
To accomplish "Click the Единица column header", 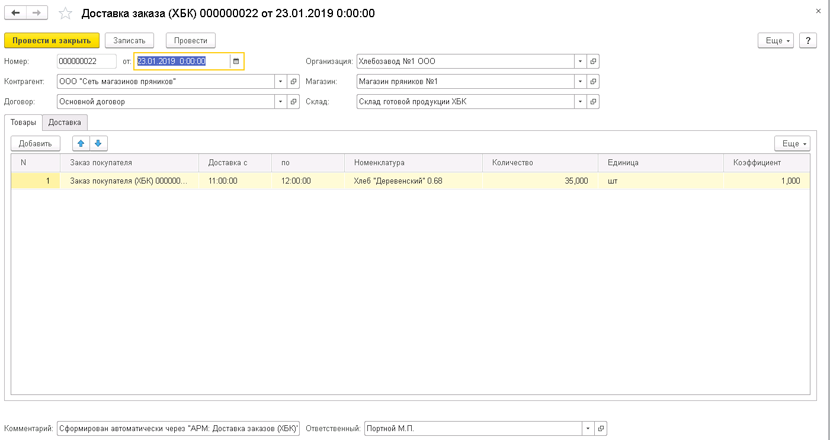I will tap(661, 163).
